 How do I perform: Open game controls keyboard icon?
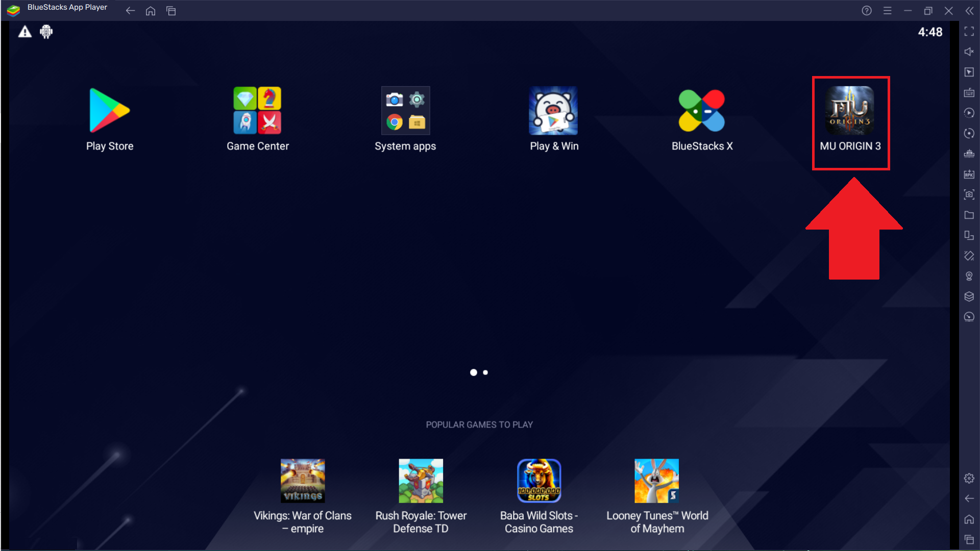(969, 93)
